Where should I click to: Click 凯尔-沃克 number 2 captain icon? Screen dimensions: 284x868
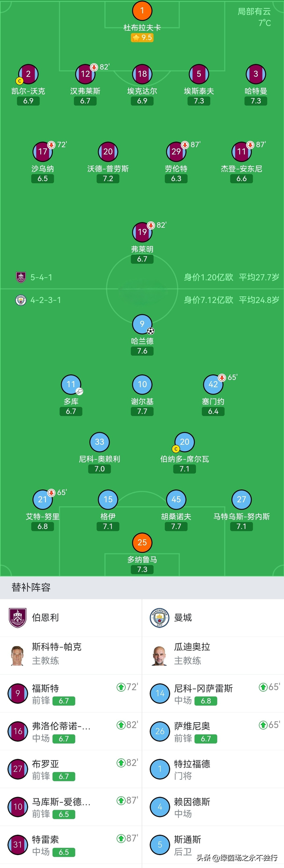[28, 74]
